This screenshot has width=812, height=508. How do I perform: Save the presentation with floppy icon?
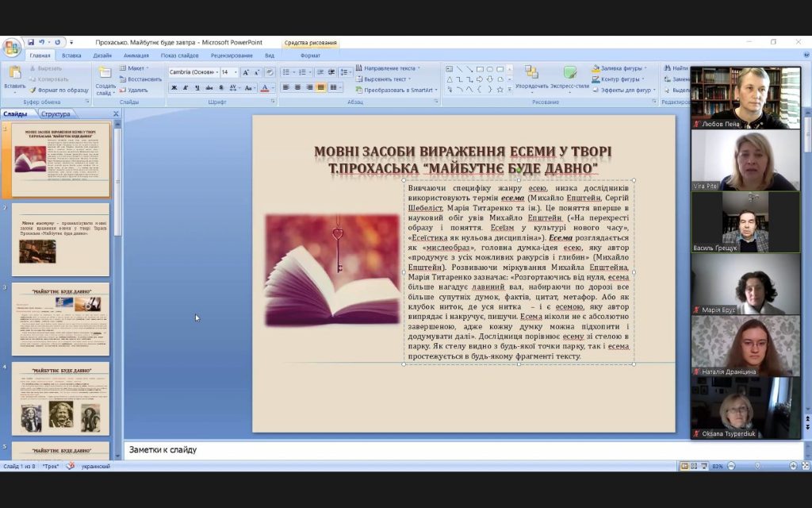[31, 43]
